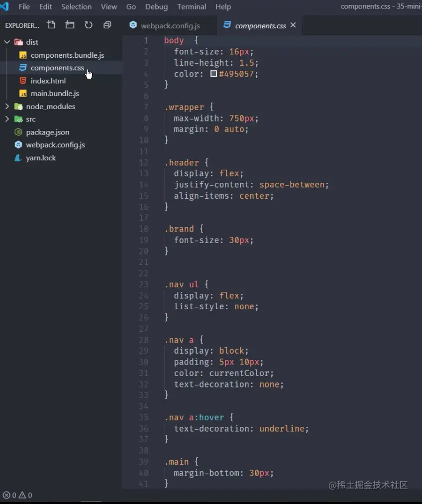
Task: Refresh the Explorer file tree
Action: click(88, 25)
